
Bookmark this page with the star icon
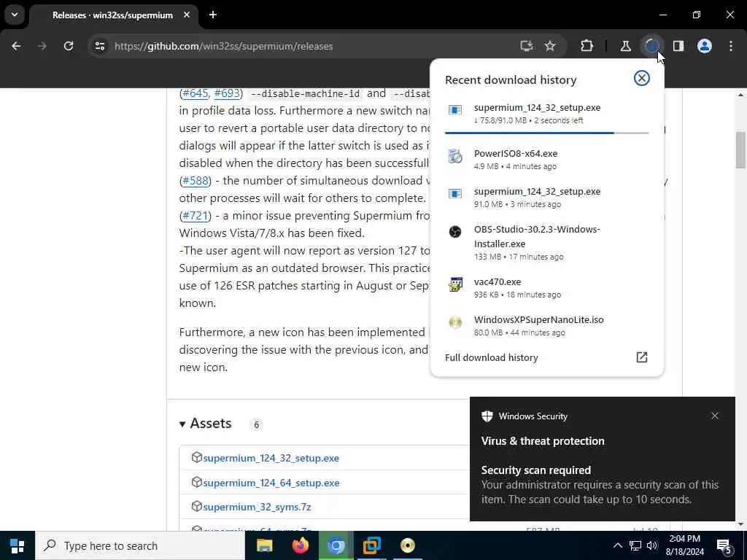(x=550, y=46)
